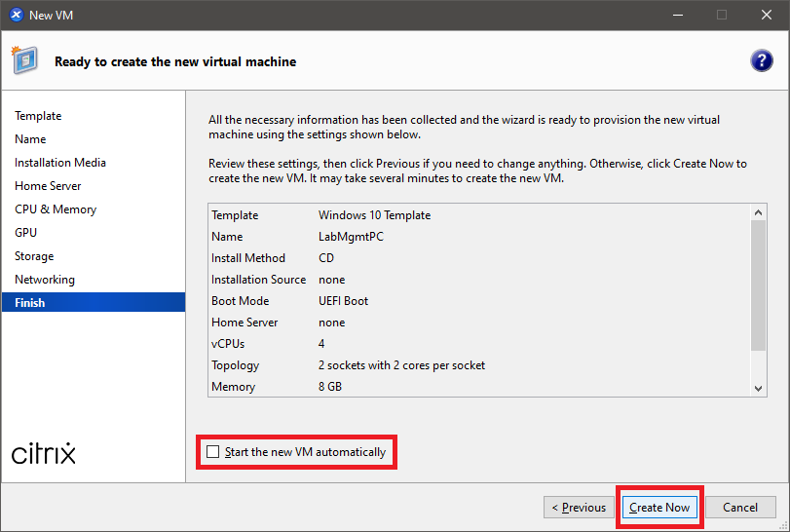Click the highlighted Finish step
The image size is (790, 532).
click(30, 303)
